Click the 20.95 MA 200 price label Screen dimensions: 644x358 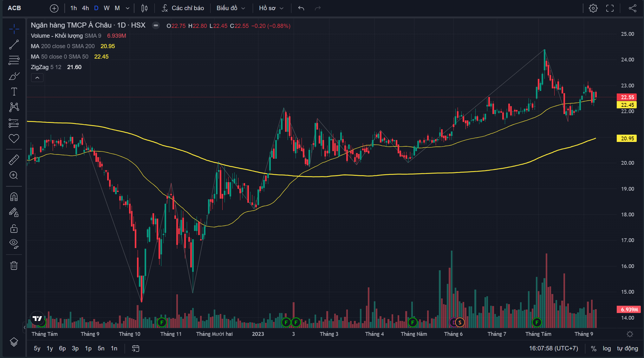[627, 138]
